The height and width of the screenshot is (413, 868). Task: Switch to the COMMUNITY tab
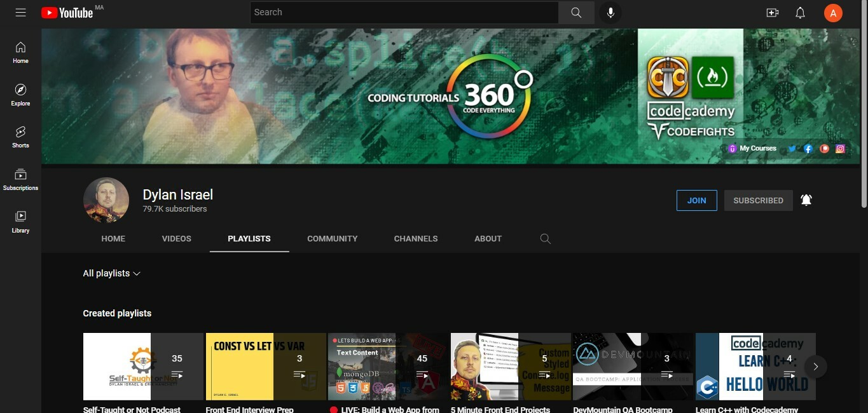[x=333, y=239]
